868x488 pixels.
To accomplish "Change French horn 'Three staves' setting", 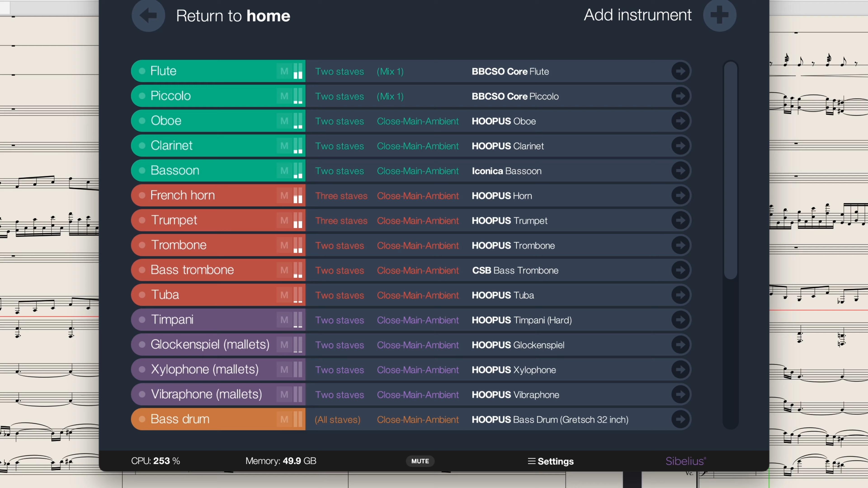I will (341, 196).
